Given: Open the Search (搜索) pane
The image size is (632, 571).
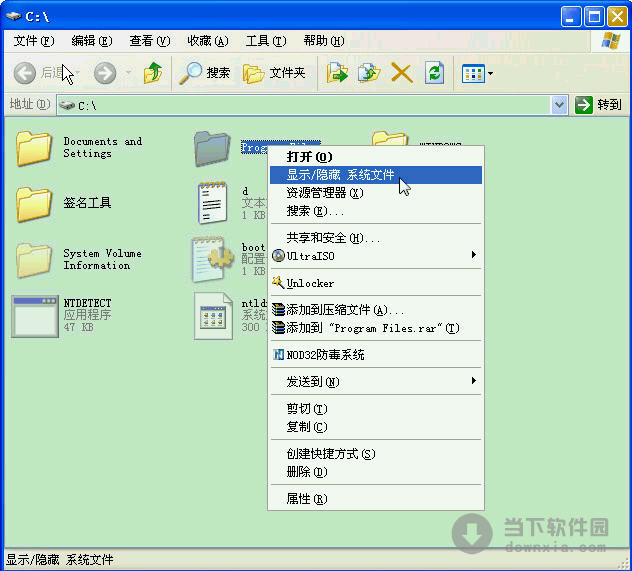Looking at the screenshot, I should 206,73.
